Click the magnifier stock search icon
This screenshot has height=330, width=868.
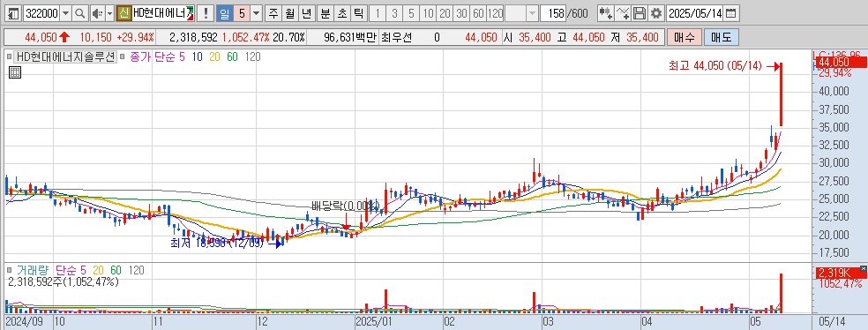tap(80, 12)
